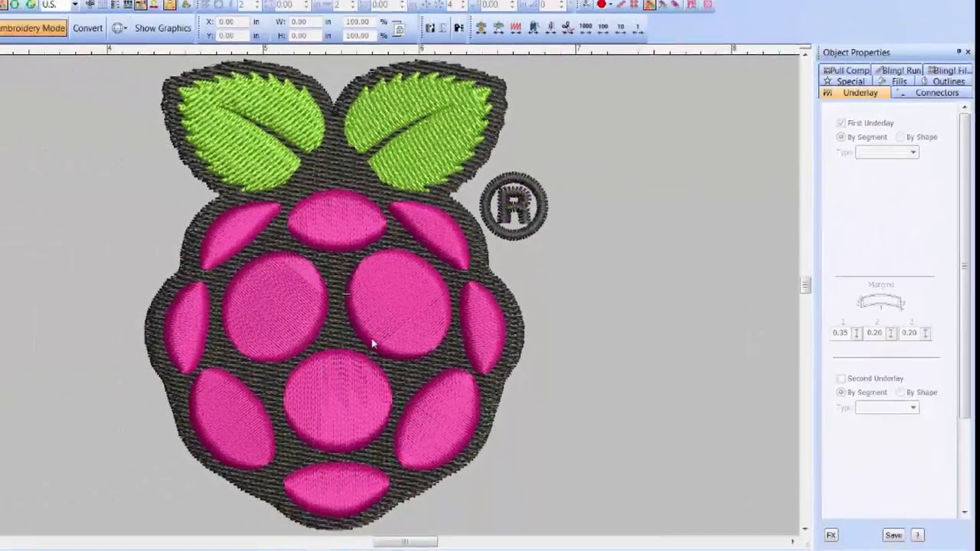Select By Segment under First Underlay
This screenshot has height=551, width=980.
(x=841, y=137)
